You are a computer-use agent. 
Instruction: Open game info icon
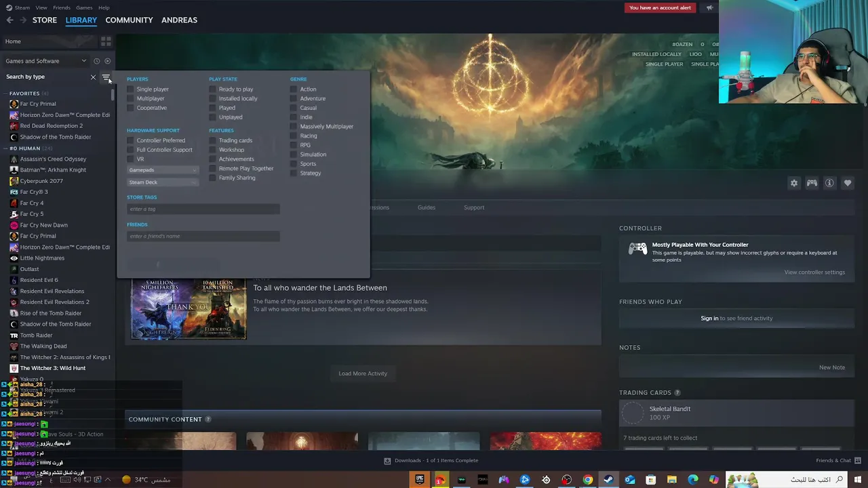click(x=829, y=183)
